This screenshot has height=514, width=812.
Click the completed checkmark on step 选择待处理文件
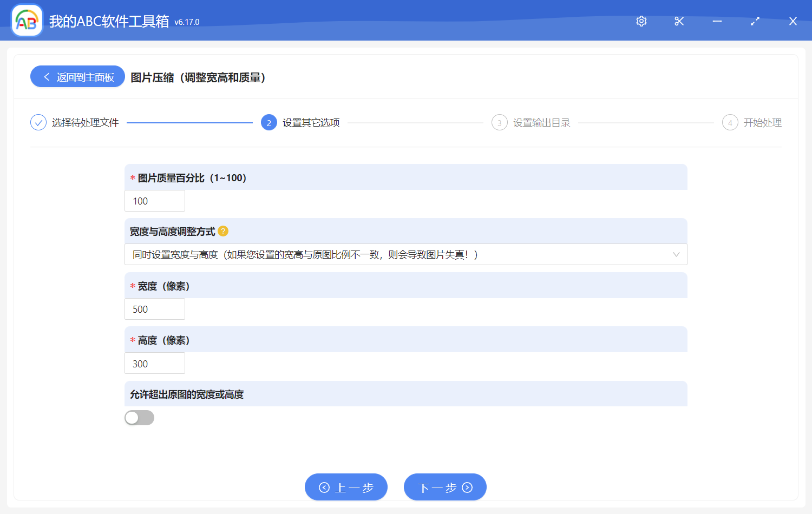pyautogui.click(x=38, y=122)
